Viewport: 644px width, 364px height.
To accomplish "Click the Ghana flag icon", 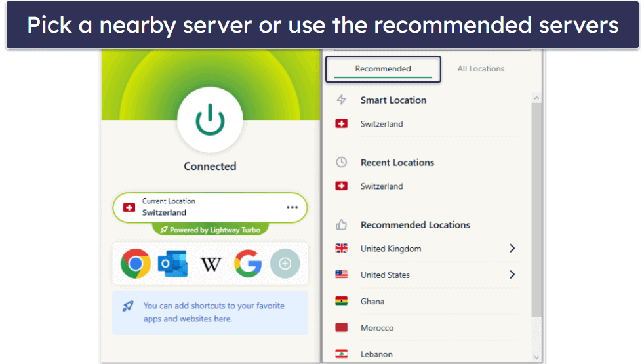I will [x=341, y=301].
